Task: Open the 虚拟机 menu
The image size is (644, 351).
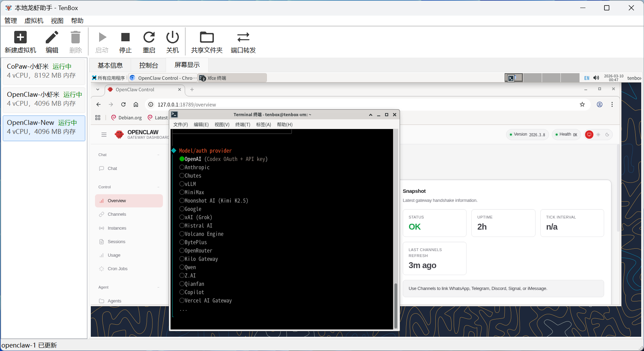Action: 34,20
